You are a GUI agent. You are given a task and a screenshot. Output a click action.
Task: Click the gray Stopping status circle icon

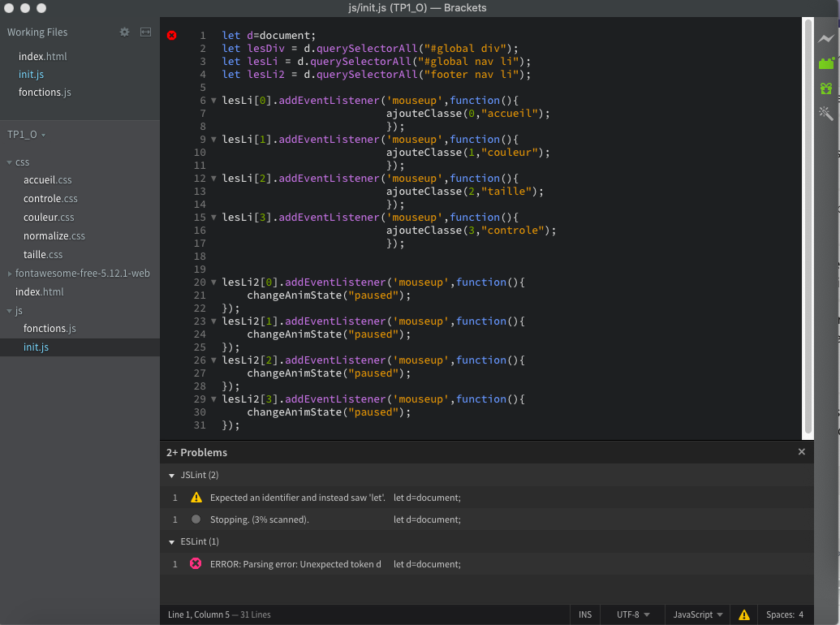[196, 519]
